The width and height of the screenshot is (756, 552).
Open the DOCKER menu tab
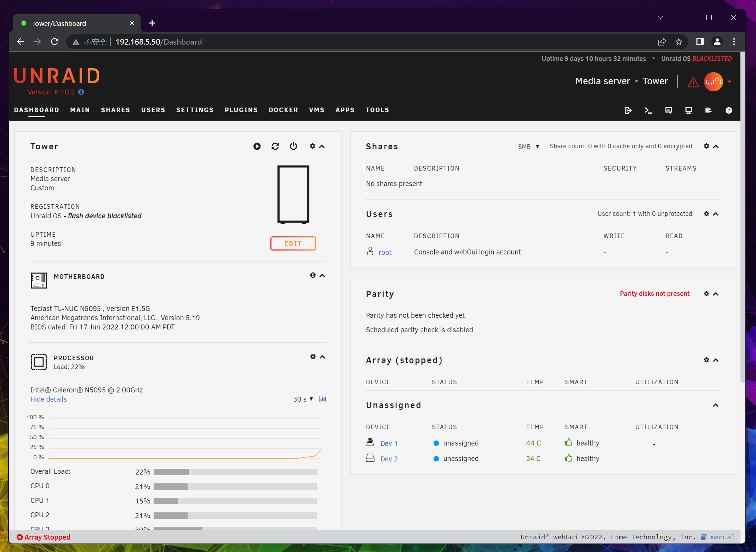pyautogui.click(x=283, y=110)
